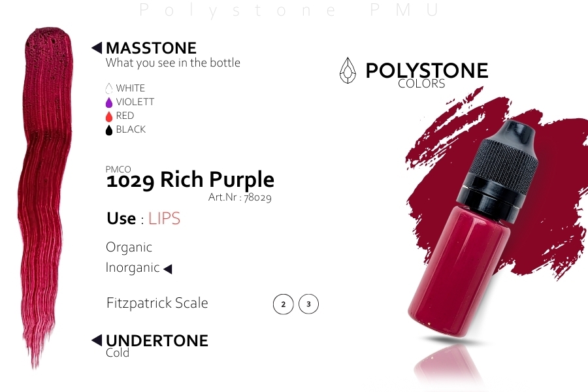Image resolution: width=588 pixels, height=392 pixels.
Task: Click the white pigment drop icon
Action: [x=108, y=89]
